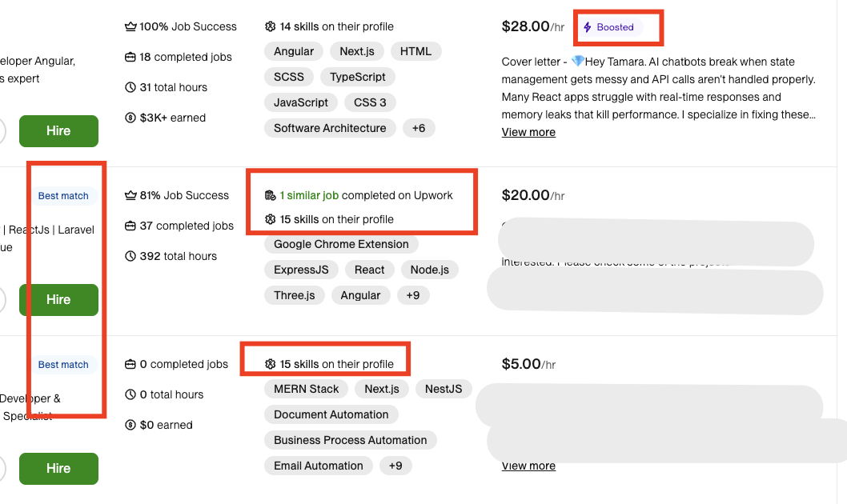The height and width of the screenshot is (504, 847).
Task: Select the MERN Stack skill tag
Action: click(307, 389)
